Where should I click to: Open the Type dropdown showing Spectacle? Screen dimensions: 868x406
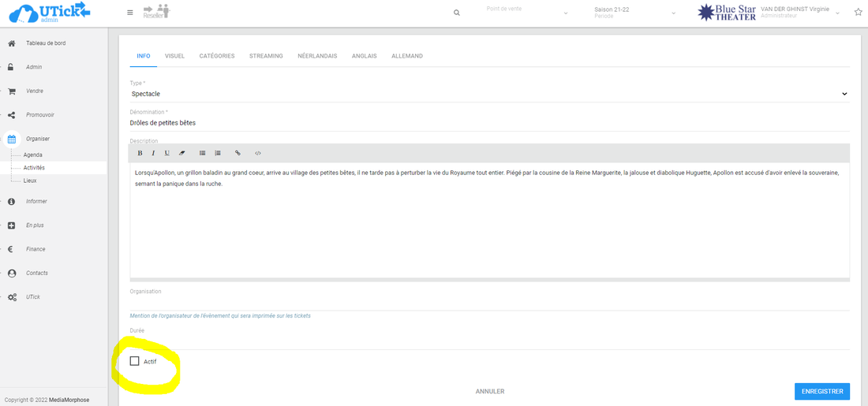click(x=489, y=94)
